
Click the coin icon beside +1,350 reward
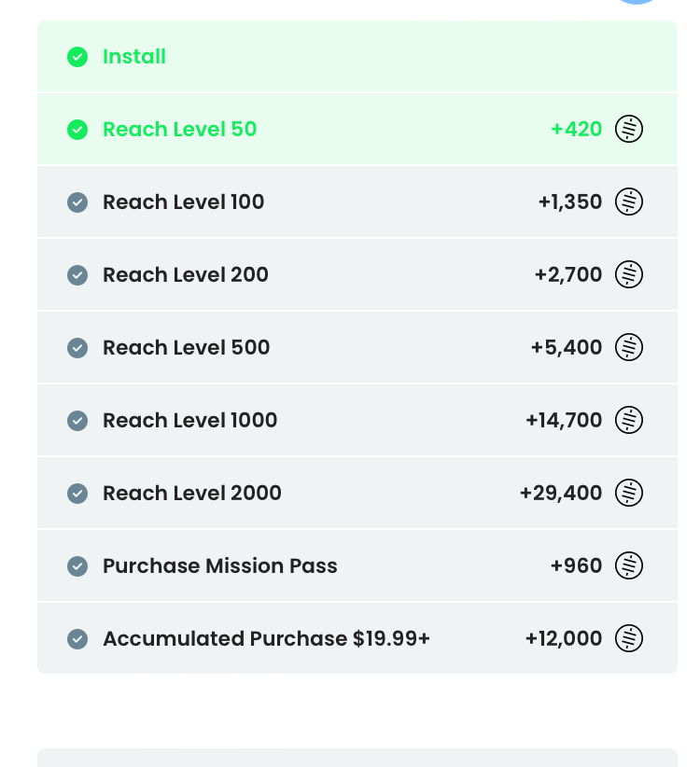[629, 202]
